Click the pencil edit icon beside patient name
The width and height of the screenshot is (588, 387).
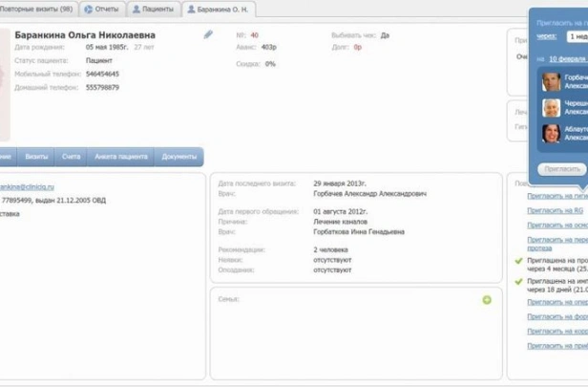[208, 33]
